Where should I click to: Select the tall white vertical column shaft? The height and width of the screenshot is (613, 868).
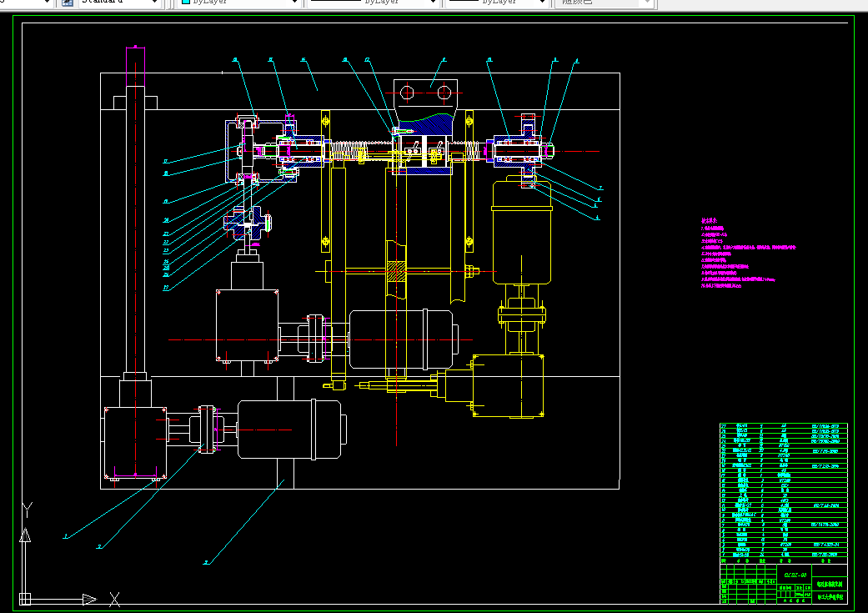click(135, 230)
